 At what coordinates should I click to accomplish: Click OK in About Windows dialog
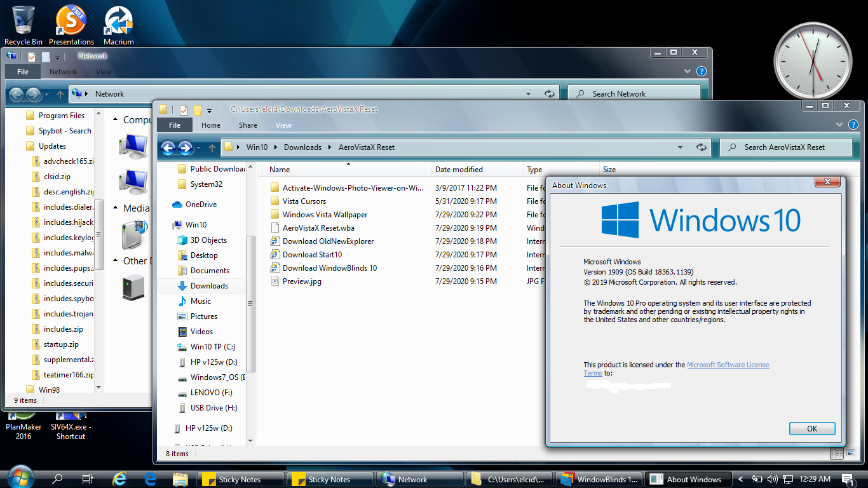pos(812,428)
